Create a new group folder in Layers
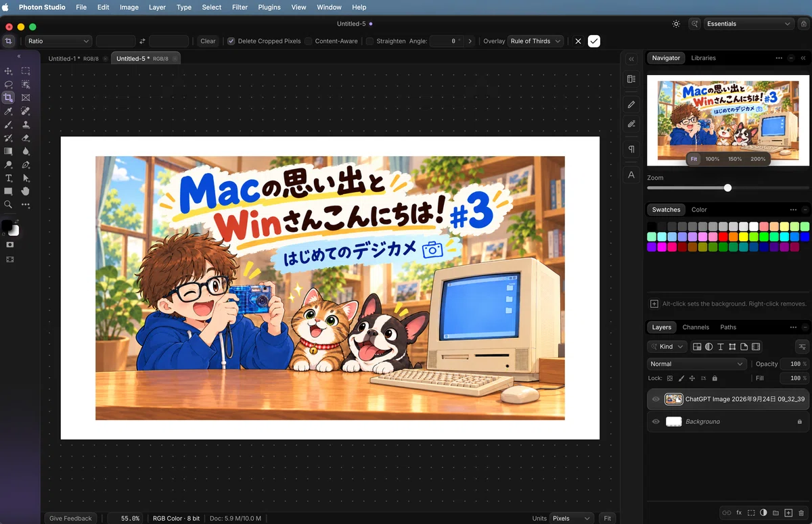This screenshot has width=812, height=524. click(776, 513)
